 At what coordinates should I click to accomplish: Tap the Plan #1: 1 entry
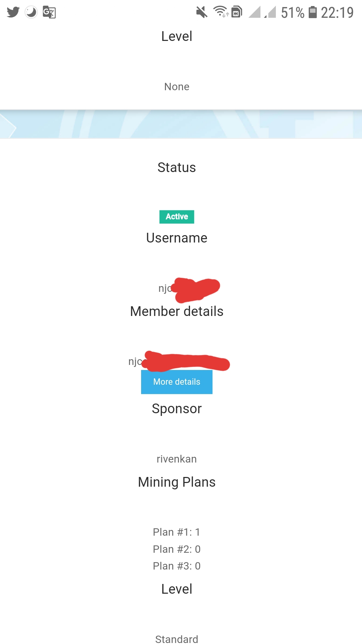[x=177, y=532]
